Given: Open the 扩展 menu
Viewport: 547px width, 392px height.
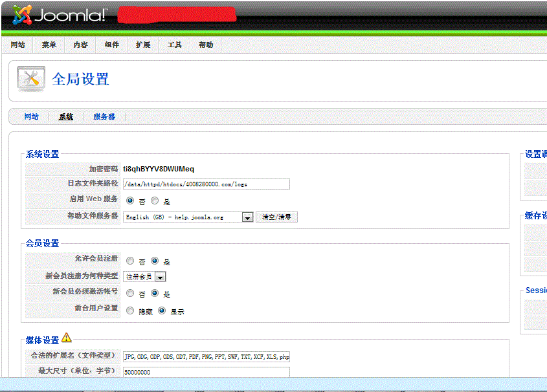Looking at the screenshot, I should click(x=143, y=45).
